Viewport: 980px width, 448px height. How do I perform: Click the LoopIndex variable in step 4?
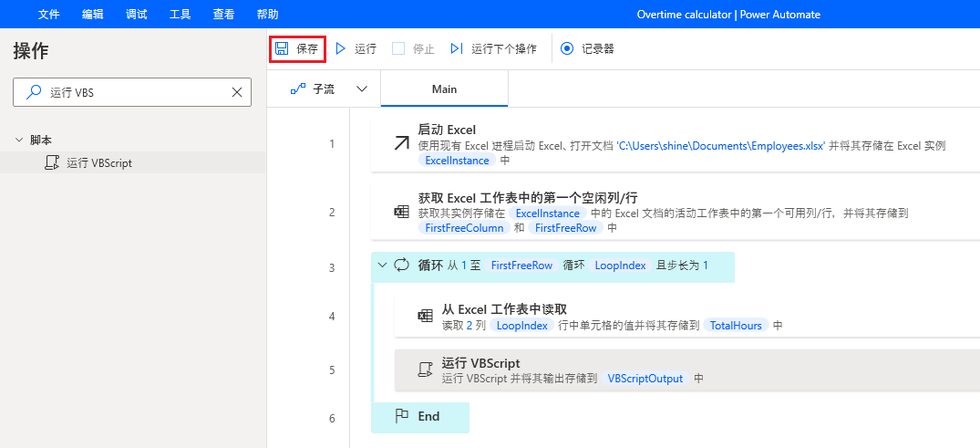tap(521, 326)
